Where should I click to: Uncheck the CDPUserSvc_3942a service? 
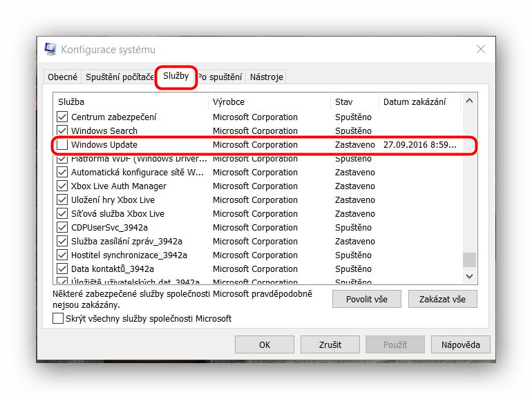62,228
